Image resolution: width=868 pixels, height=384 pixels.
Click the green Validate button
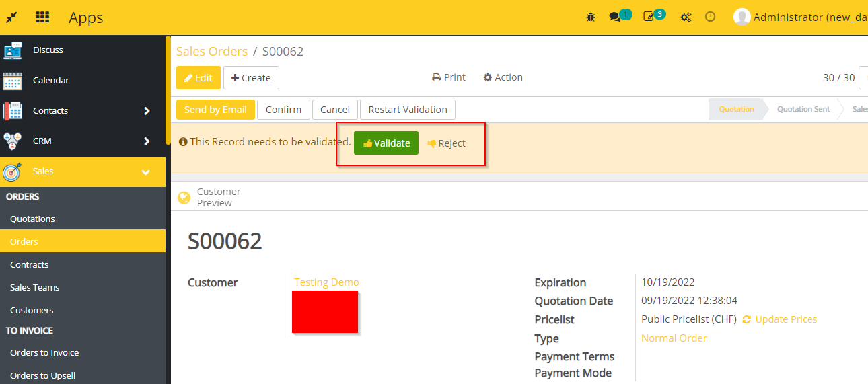pos(386,143)
